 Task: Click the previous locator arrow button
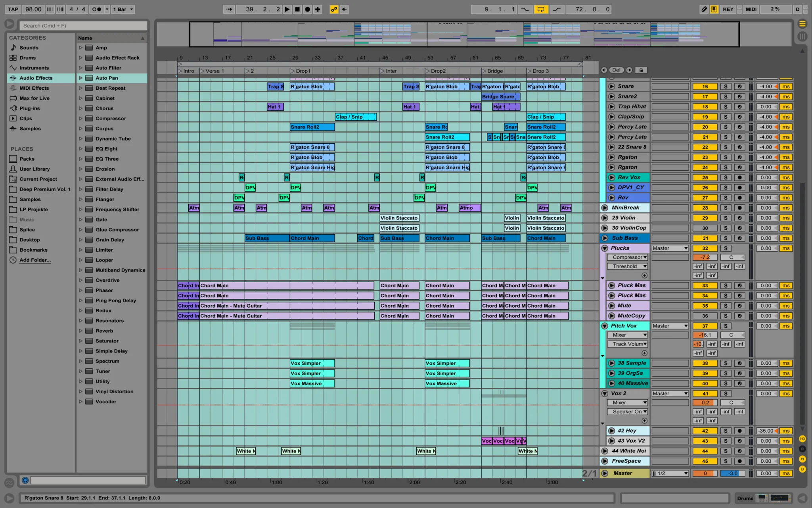click(604, 70)
